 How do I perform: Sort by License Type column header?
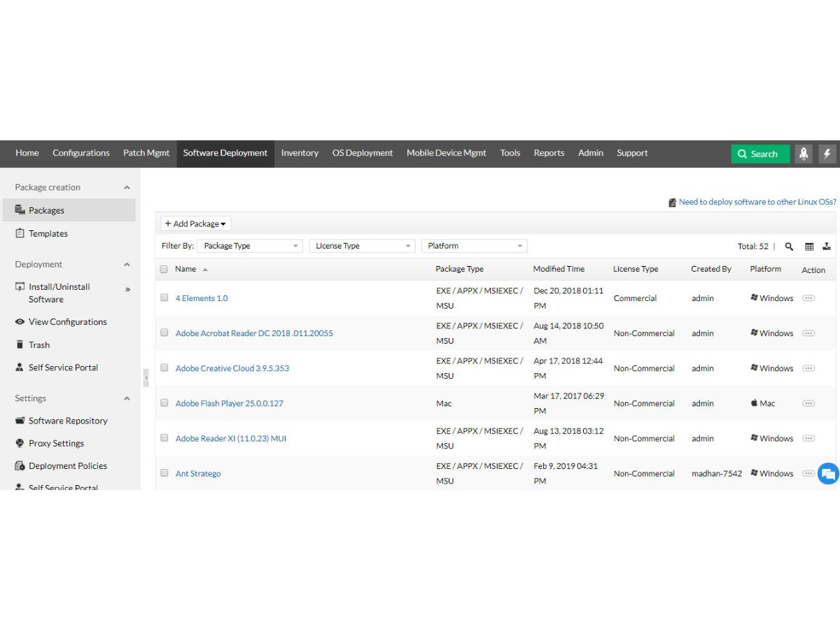point(636,269)
